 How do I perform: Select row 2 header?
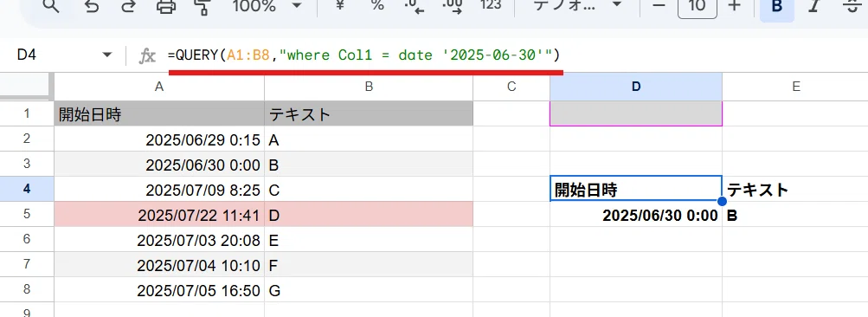(27, 139)
